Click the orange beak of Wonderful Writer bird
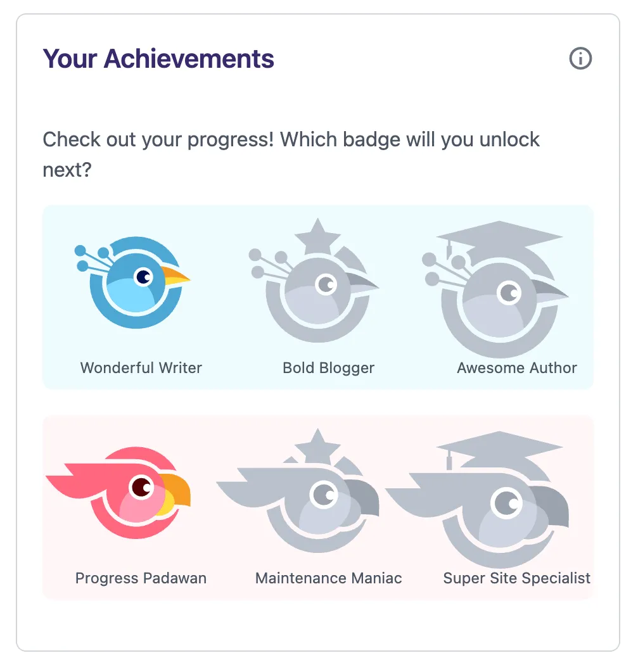 coord(175,276)
